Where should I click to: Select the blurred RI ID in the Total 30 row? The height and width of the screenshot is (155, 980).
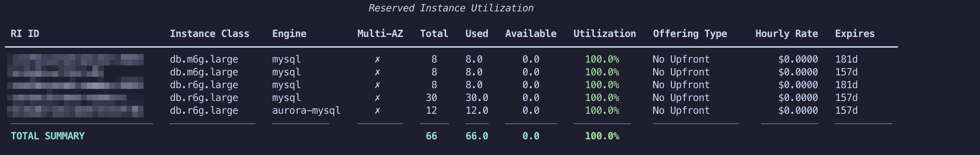pos(67,98)
